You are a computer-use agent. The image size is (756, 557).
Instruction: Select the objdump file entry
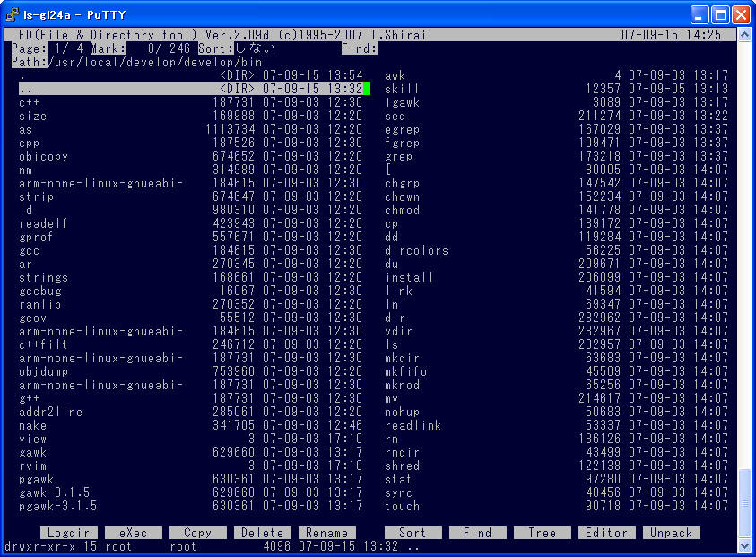(43, 371)
